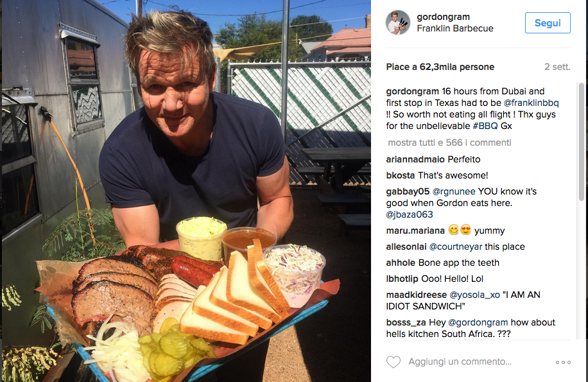Image resolution: width=588 pixels, height=382 pixels.
Task: Click gordongram username in header
Action: [x=444, y=17]
